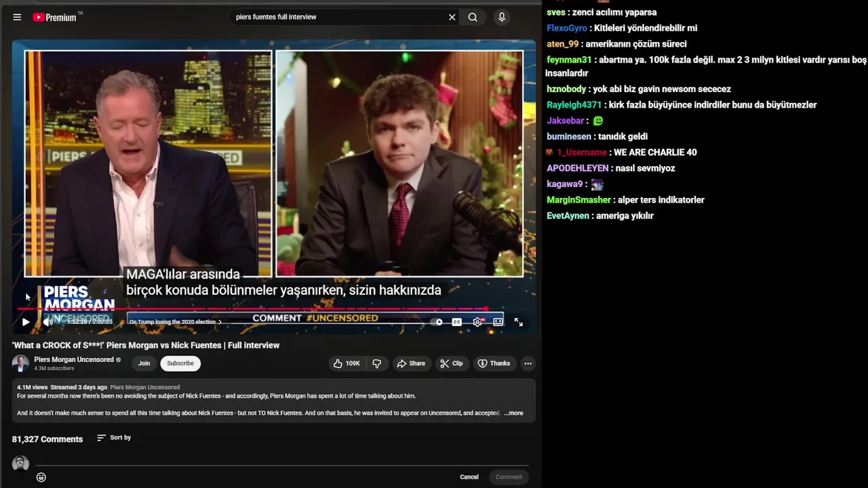Clear the search query with X
The width and height of the screenshot is (868, 488).
click(452, 17)
